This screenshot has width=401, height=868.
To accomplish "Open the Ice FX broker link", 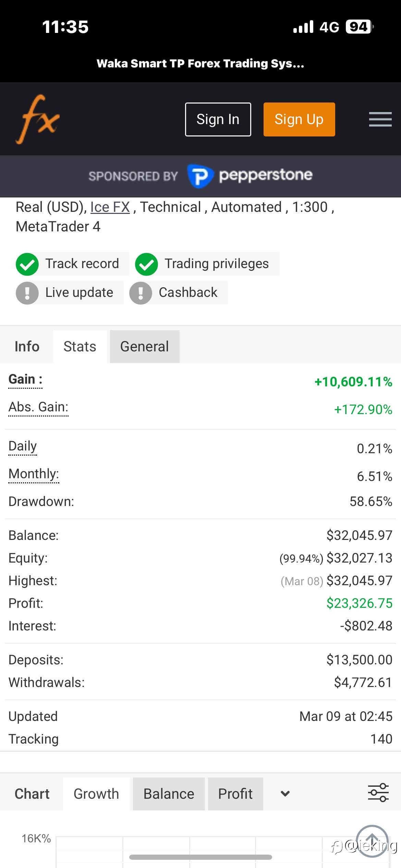I will click(110, 207).
